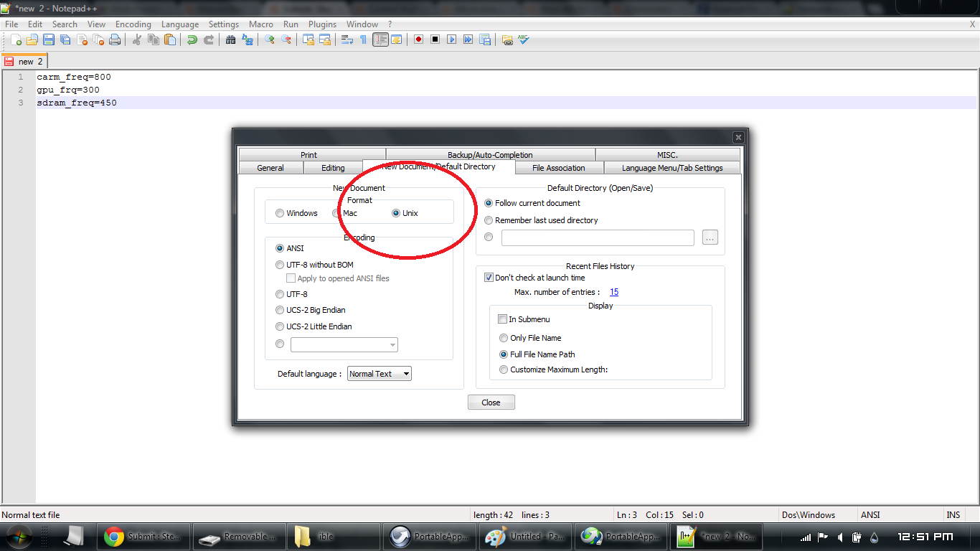Image resolution: width=980 pixels, height=551 pixels.
Task: Open the File Association tab
Action: point(559,168)
